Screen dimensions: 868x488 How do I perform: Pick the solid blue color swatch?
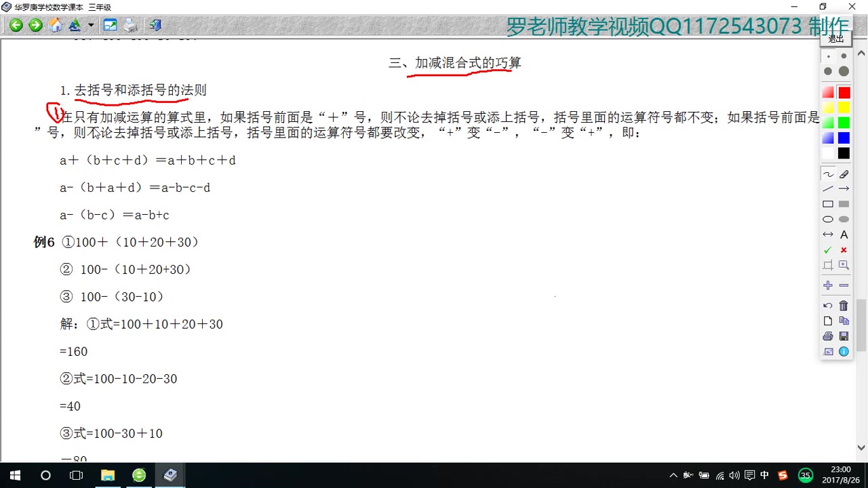click(844, 138)
